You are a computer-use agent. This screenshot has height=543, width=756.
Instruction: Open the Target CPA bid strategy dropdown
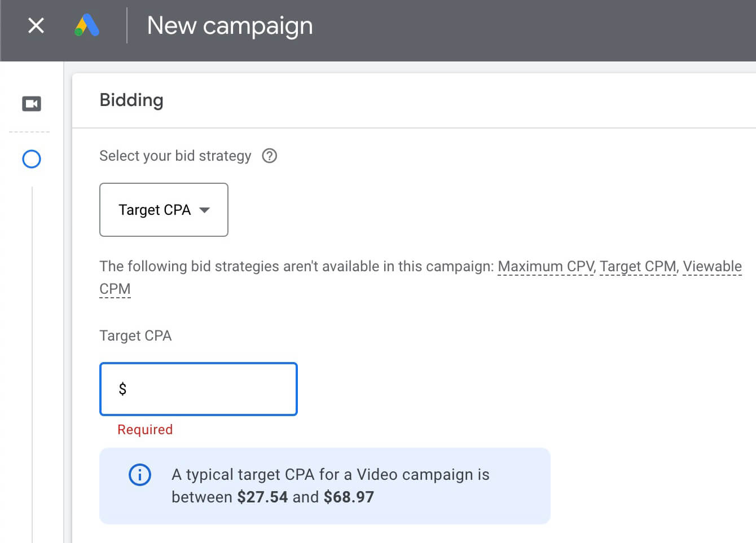pos(164,210)
